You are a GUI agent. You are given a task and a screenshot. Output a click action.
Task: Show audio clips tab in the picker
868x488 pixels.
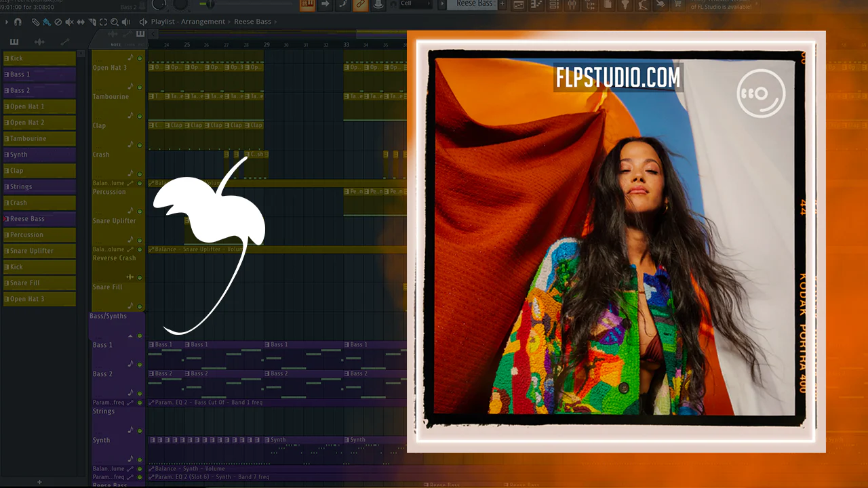point(39,41)
